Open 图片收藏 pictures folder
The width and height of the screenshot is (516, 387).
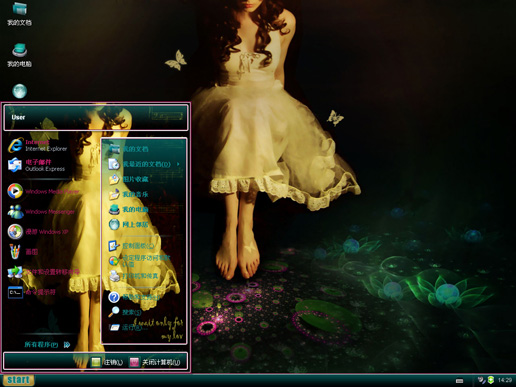[129, 179]
